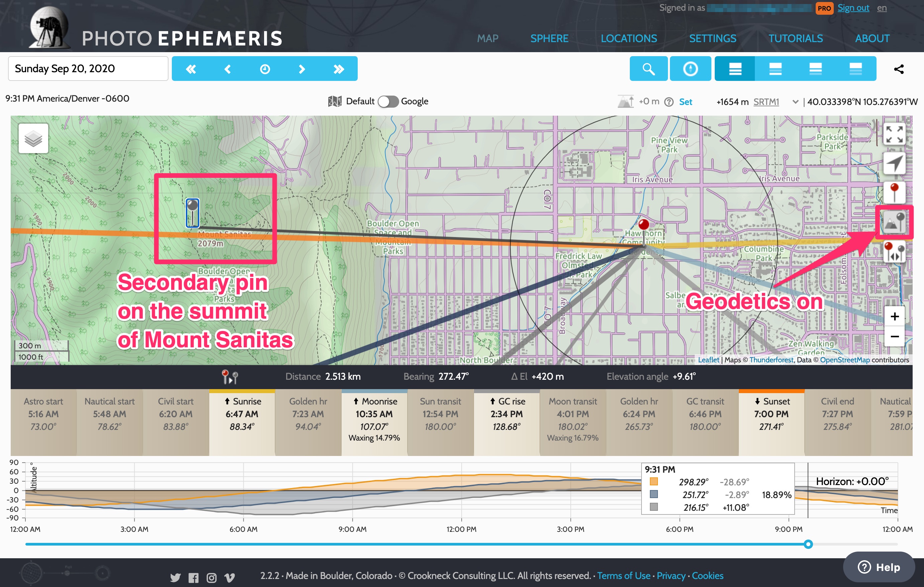This screenshot has height=587, width=924.
Task: Open the Instagram footer icon
Action: (211, 577)
